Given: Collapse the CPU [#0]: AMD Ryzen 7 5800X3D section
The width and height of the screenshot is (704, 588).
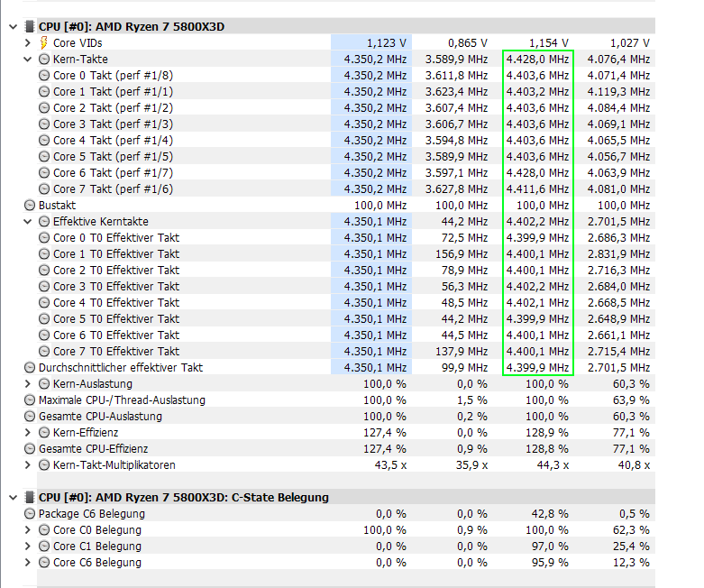Looking at the screenshot, I should coord(13,27).
